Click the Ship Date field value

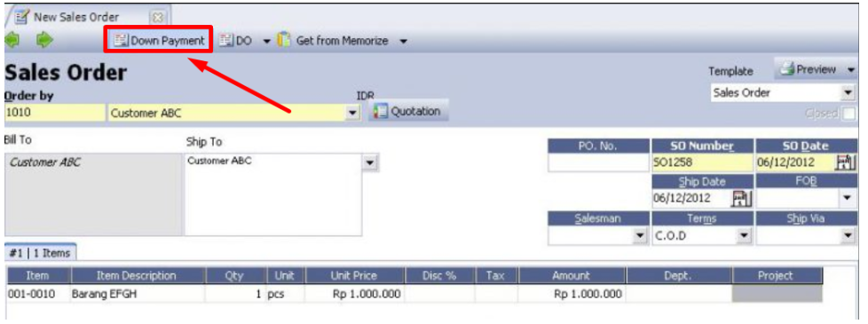coord(692,198)
